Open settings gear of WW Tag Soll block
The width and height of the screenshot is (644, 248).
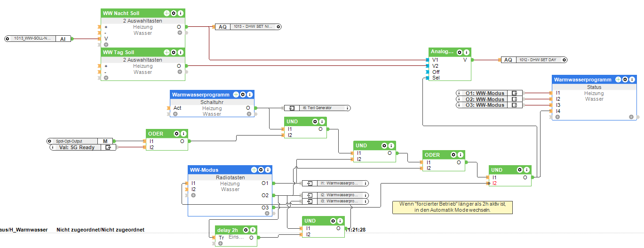tap(174, 52)
